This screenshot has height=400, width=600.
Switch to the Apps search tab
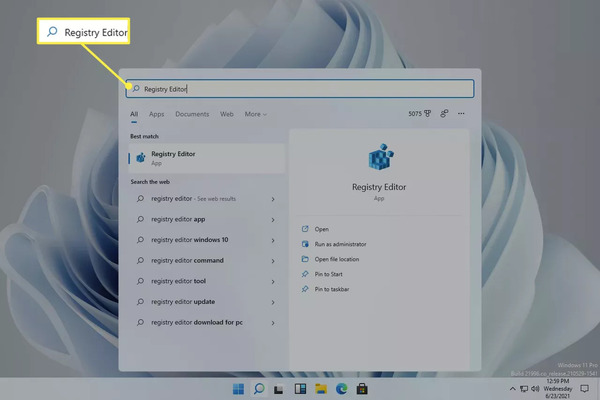coord(157,114)
